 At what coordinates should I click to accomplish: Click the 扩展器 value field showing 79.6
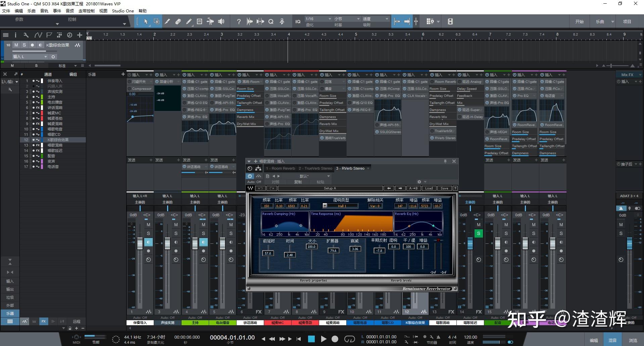point(333,250)
